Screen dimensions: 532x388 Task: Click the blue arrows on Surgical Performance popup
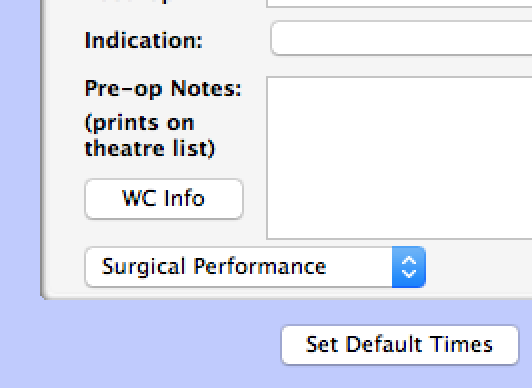408,267
